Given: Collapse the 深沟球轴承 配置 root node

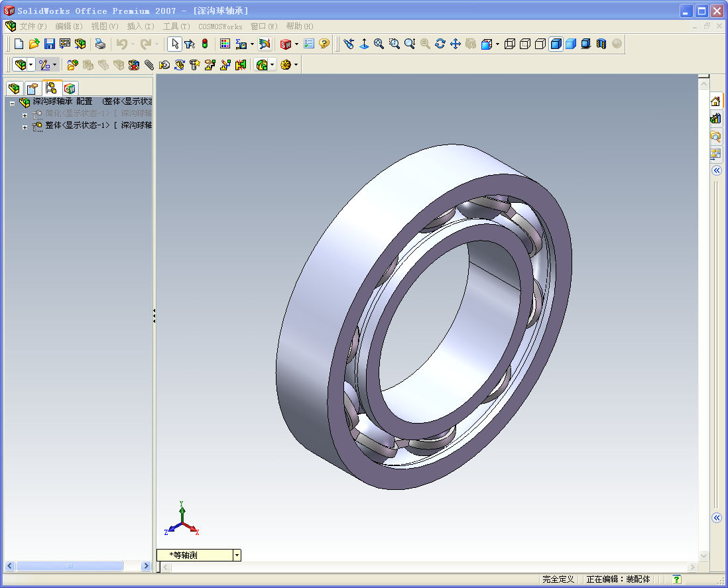Looking at the screenshot, I should coord(12,103).
